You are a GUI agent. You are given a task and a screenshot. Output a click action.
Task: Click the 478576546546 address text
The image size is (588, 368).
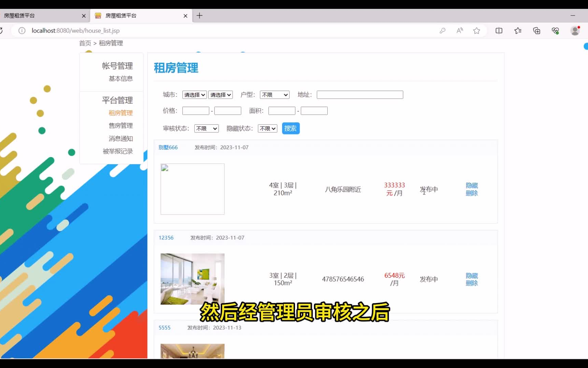[343, 279]
